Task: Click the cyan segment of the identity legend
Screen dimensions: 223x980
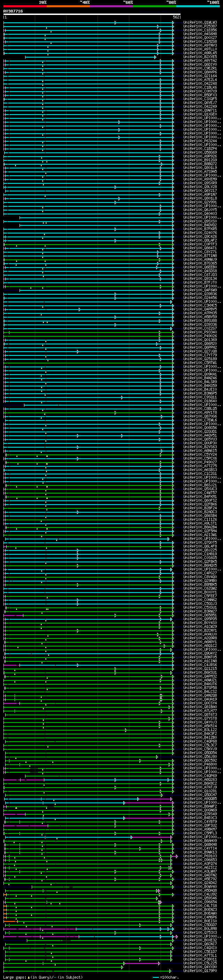Action: [198, 6]
